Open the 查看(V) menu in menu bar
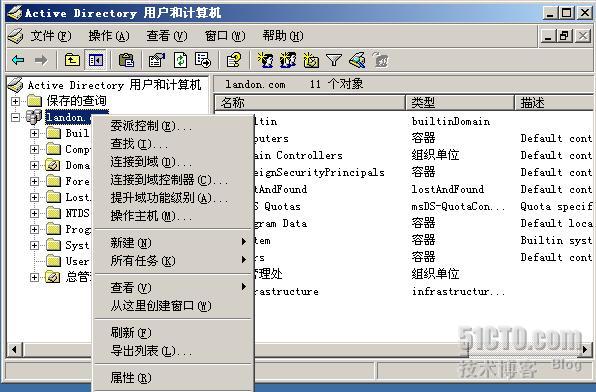Image resolution: width=596 pixels, height=392 pixels. tap(167, 36)
